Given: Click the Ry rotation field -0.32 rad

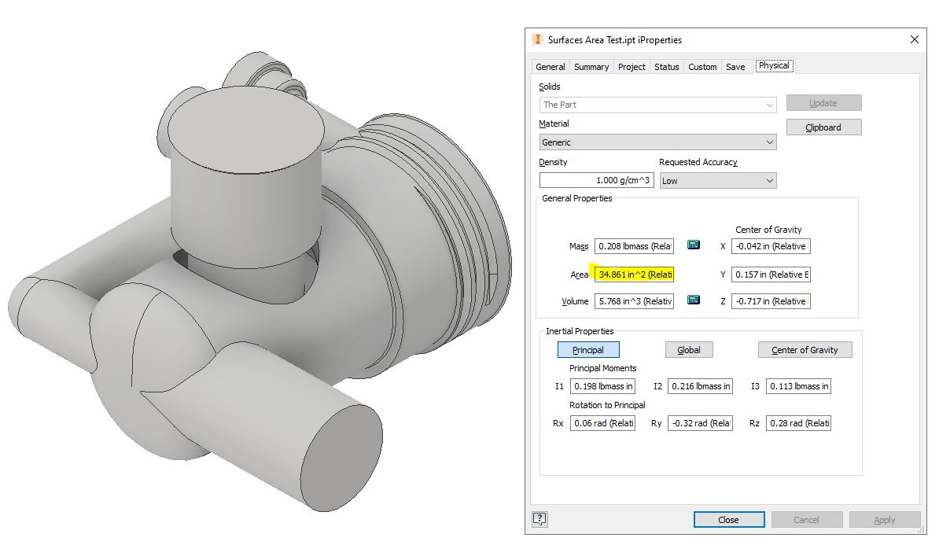Looking at the screenshot, I should click(700, 423).
